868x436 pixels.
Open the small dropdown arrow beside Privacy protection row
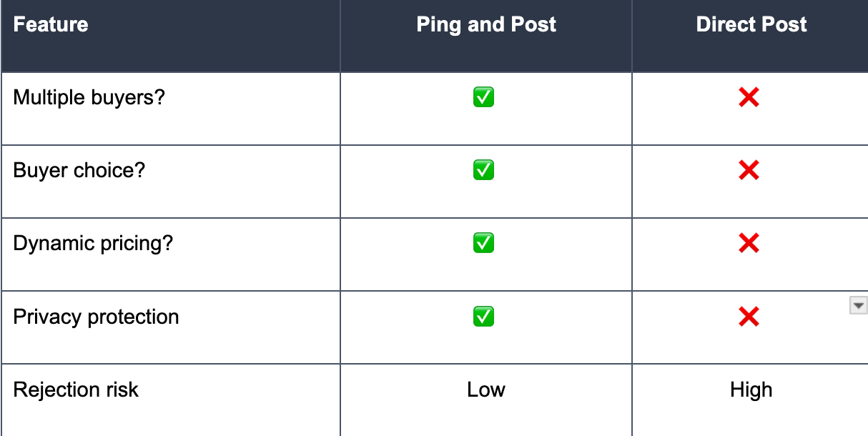[857, 306]
